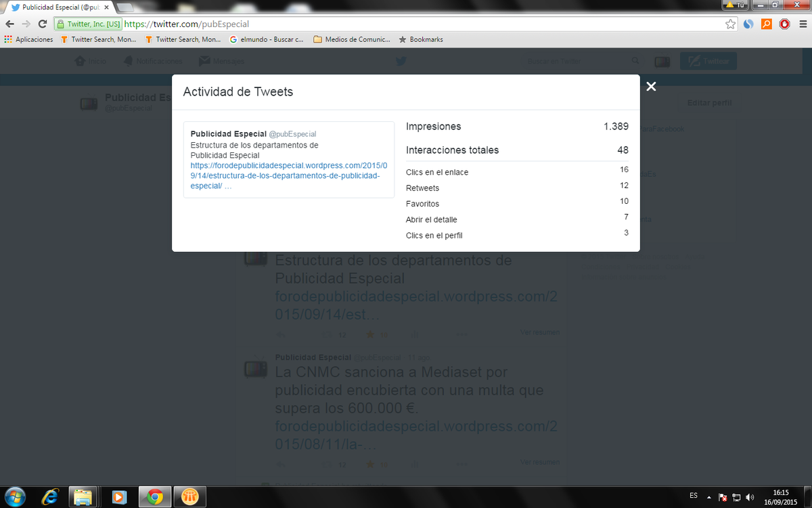The height and width of the screenshot is (508, 812).
Task: Click the ES language indicator in system tray
Action: 694,495
